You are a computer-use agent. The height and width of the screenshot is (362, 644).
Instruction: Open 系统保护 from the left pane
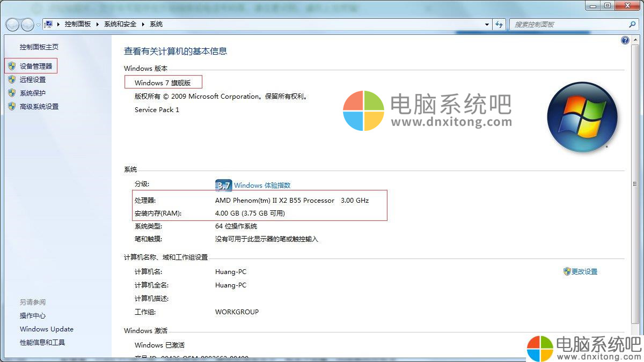[x=33, y=93]
